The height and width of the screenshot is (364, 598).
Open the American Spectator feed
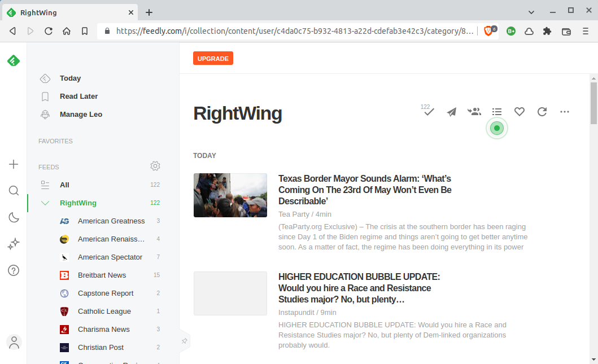(110, 257)
